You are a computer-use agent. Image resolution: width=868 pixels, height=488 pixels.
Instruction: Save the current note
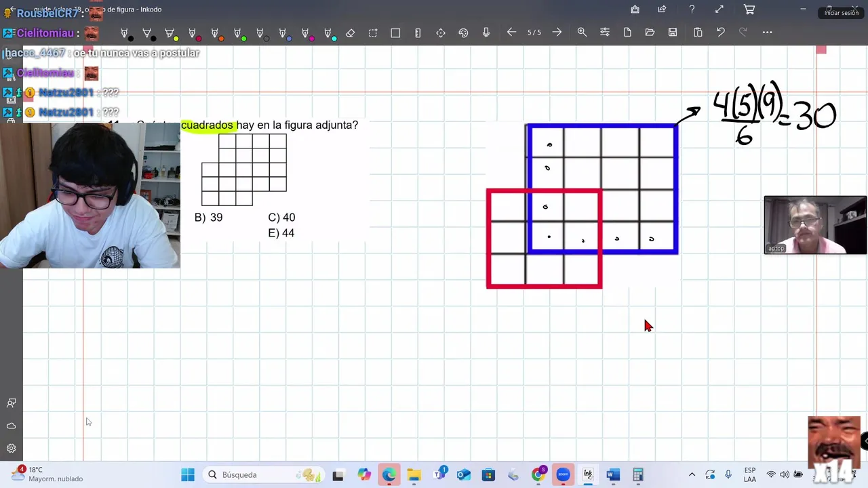673,33
